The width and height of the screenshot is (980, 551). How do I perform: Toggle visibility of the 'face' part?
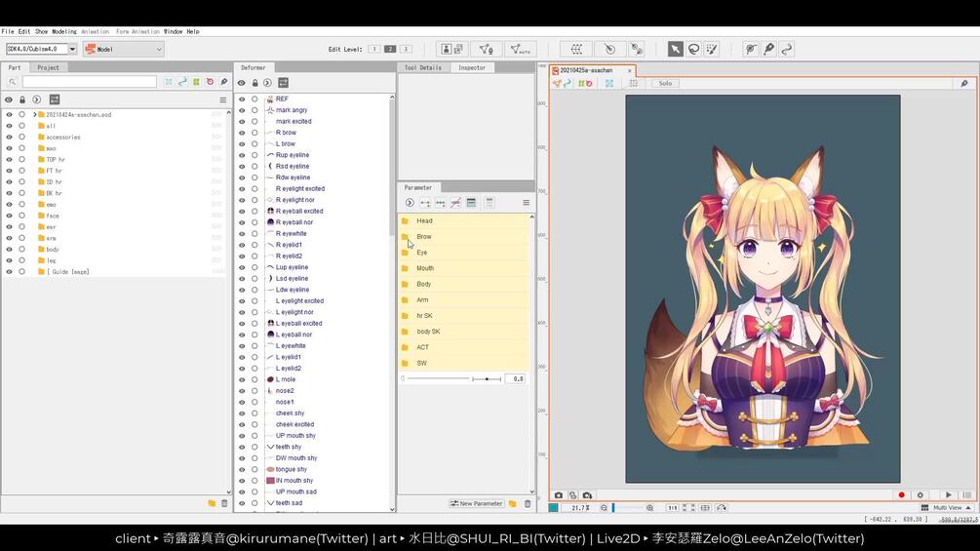click(x=9, y=216)
